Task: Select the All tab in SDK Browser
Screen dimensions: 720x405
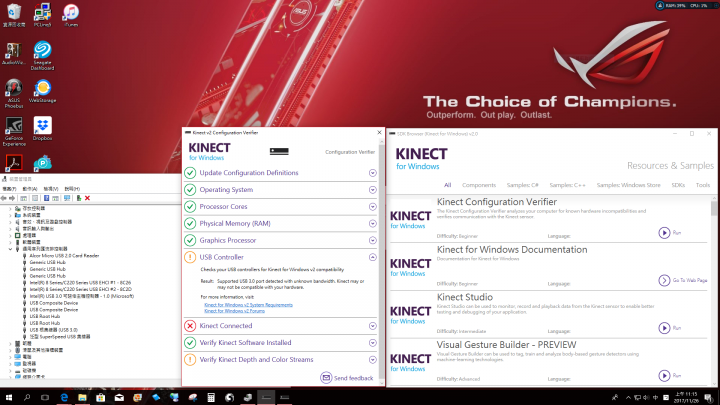Action: tap(447, 185)
